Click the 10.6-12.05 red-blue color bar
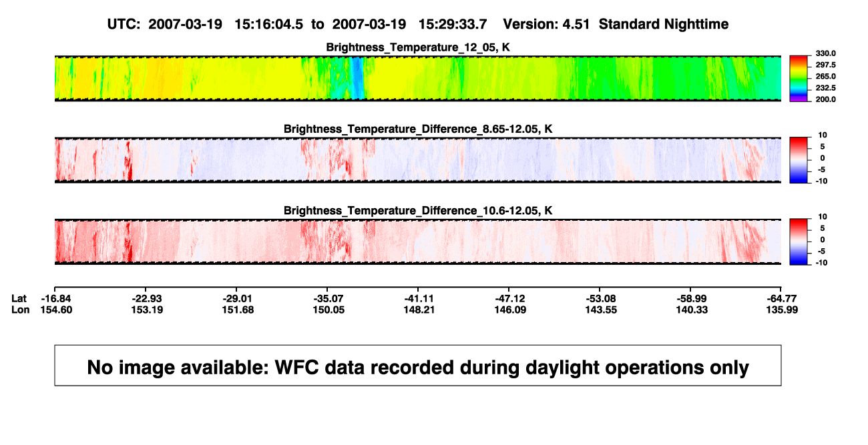 tap(799, 242)
